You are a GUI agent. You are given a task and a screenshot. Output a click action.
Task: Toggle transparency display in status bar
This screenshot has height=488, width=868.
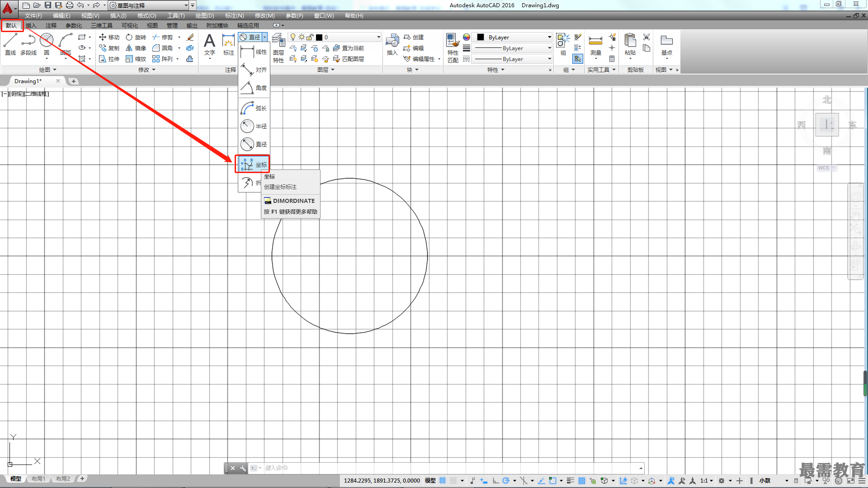pyautogui.click(x=582, y=481)
